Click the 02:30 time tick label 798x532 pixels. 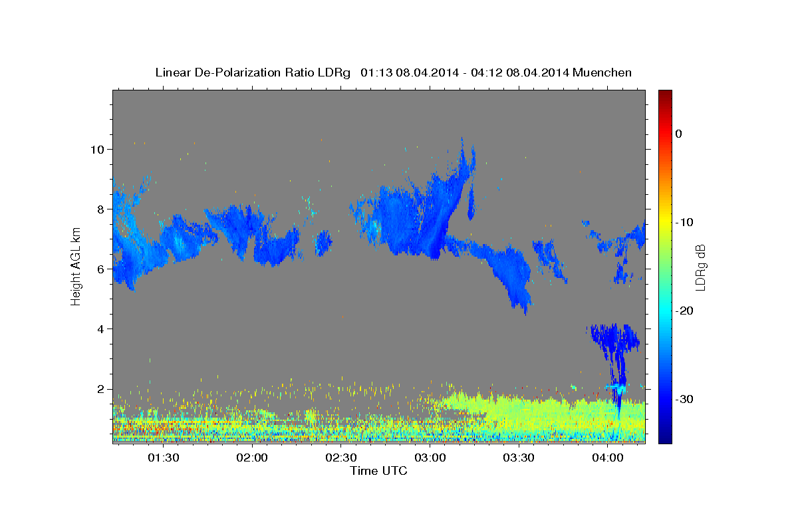[x=341, y=458]
